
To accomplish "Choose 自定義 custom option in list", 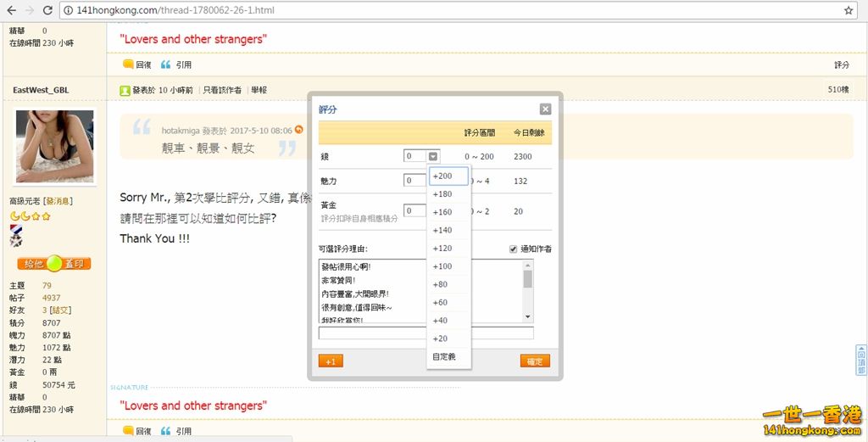I will tap(444, 356).
